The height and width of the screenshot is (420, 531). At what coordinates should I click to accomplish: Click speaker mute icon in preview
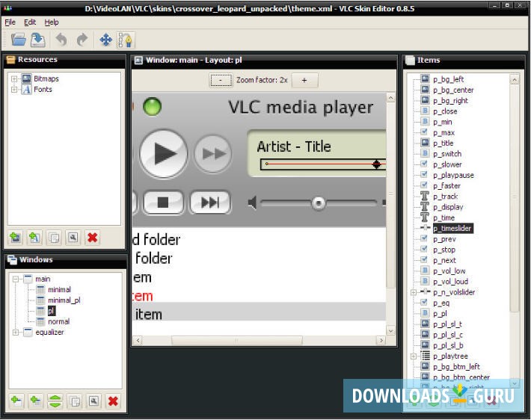click(x=252, y=203)
